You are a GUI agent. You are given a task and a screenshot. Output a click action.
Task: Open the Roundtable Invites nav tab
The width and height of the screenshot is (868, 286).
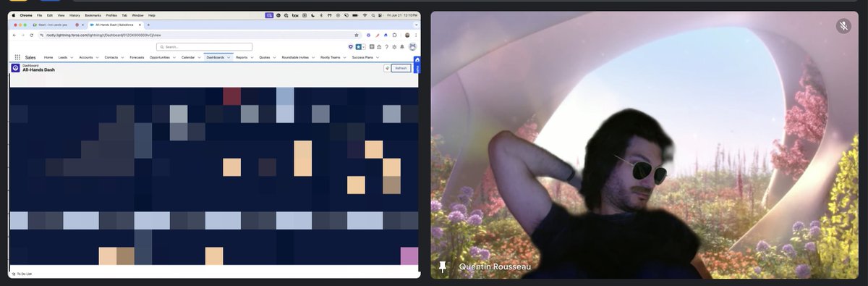click(x=295, y=57)
